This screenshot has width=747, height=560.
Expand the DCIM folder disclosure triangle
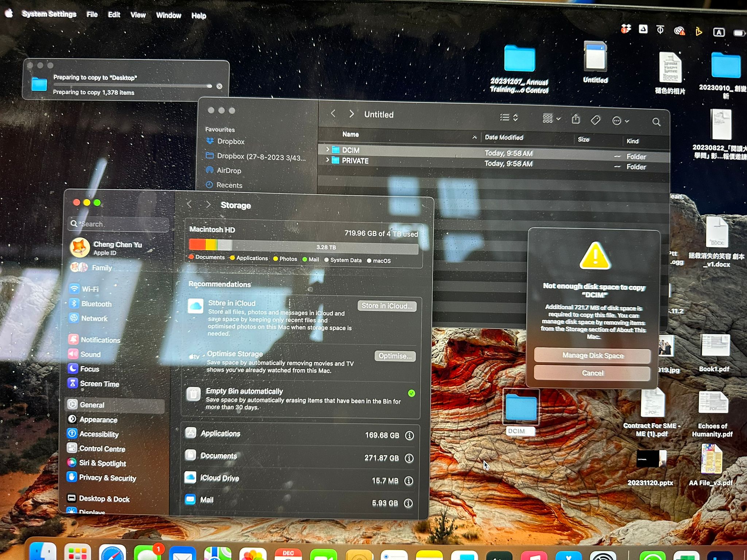coord(327,149)
